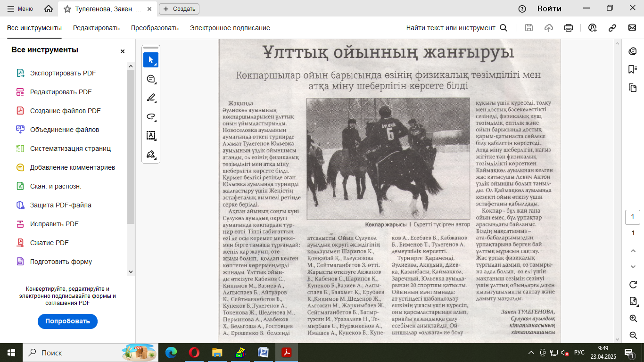
Task: Rotate the page with refresh icon
Action: (633, 285)
